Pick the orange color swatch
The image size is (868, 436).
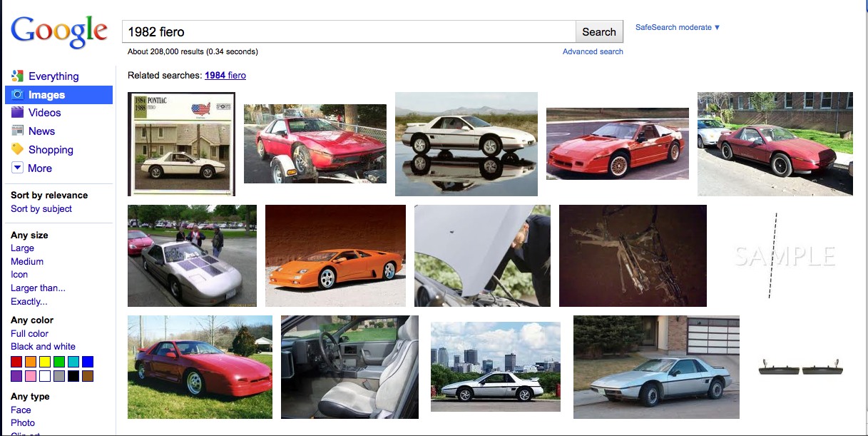coord(31,362)
